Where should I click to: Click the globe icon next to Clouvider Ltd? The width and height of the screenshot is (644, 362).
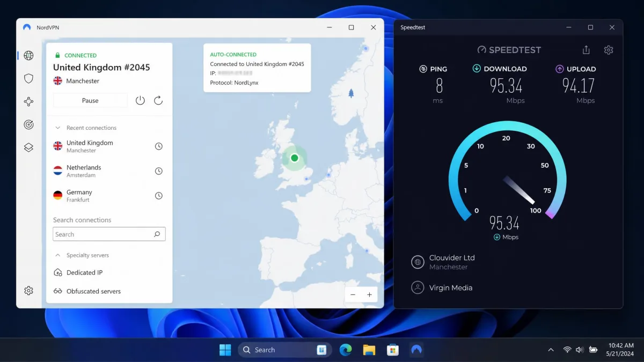(418, 262)
